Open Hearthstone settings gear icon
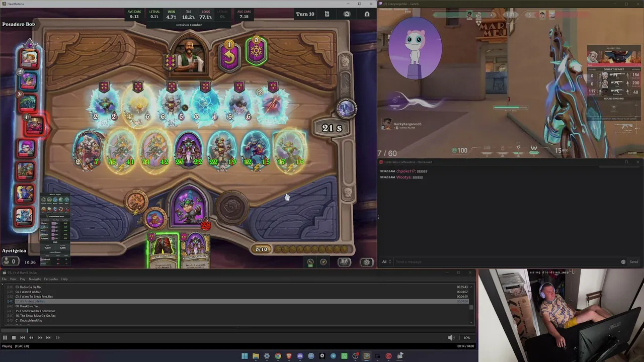The width and height of the screenshot is (644, 362). (x=367, y=262)
